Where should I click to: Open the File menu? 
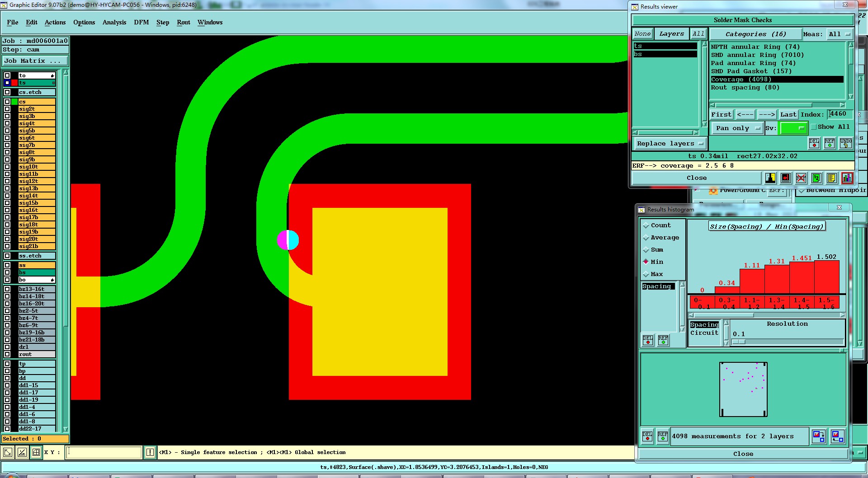(13, 22)
